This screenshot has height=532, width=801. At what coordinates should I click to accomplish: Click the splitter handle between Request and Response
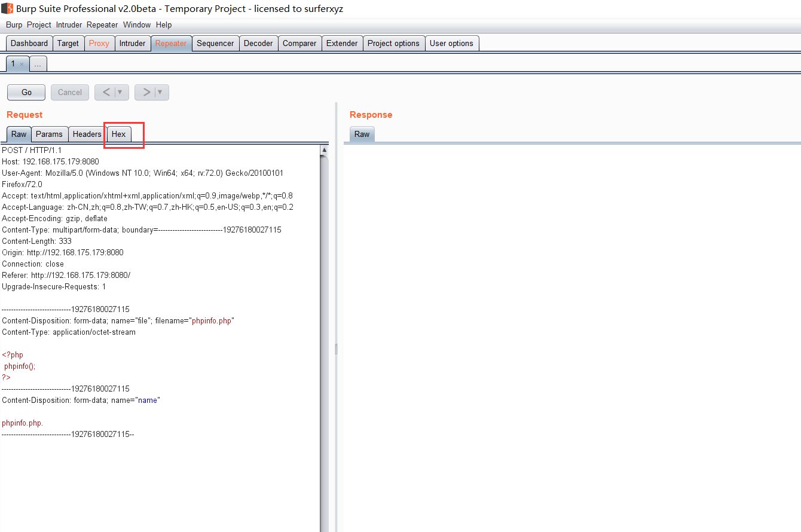point(336,349)
